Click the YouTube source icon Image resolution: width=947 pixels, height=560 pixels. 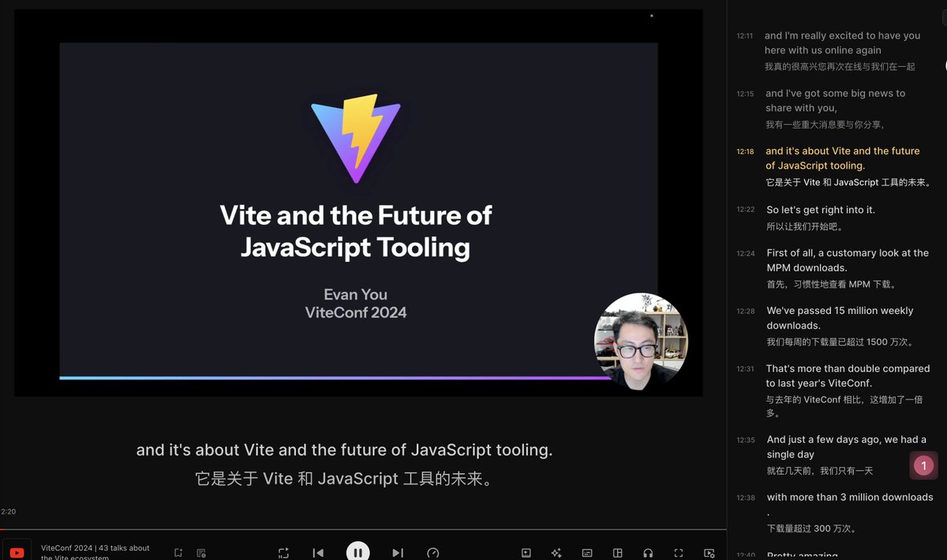[x=17, y=552]
